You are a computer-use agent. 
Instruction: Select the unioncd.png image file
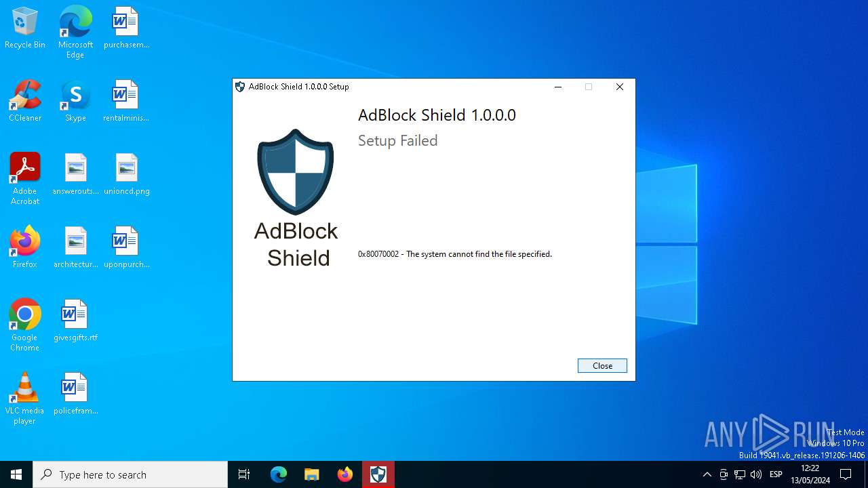pos(126,175)
